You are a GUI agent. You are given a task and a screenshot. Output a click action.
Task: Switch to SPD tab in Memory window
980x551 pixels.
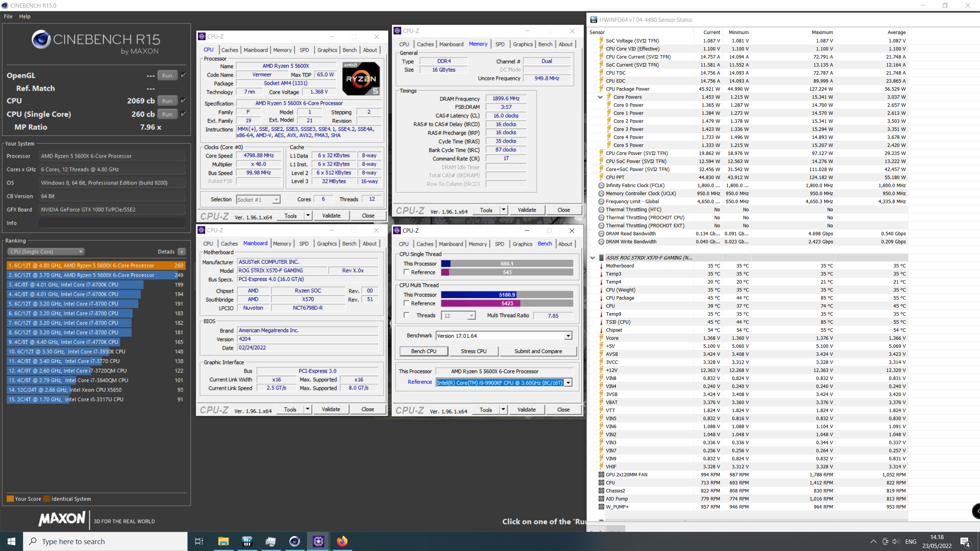pyautogui.click(x=500, y=44)
